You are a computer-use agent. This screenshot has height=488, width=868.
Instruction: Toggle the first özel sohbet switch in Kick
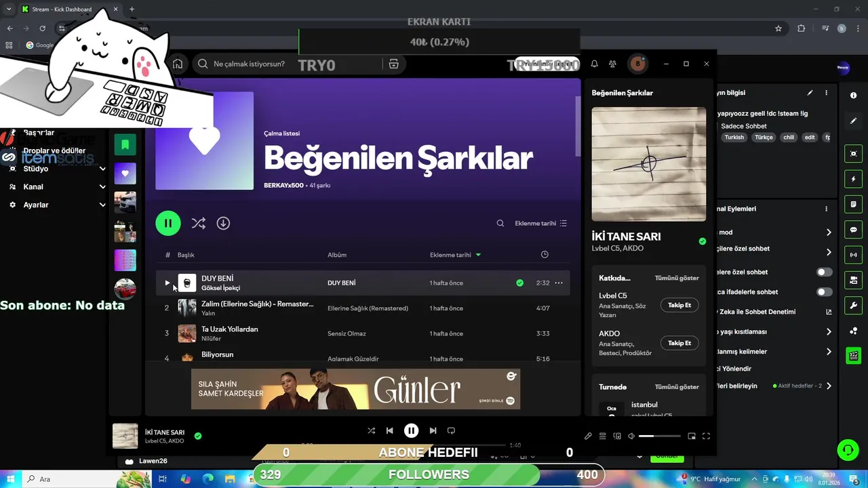(x=824, y=272)
